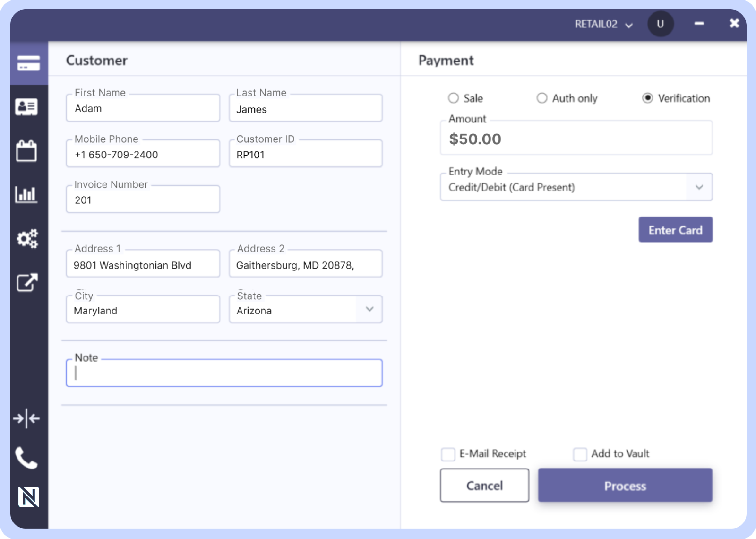Click the Customer section heading

[97, 60]
